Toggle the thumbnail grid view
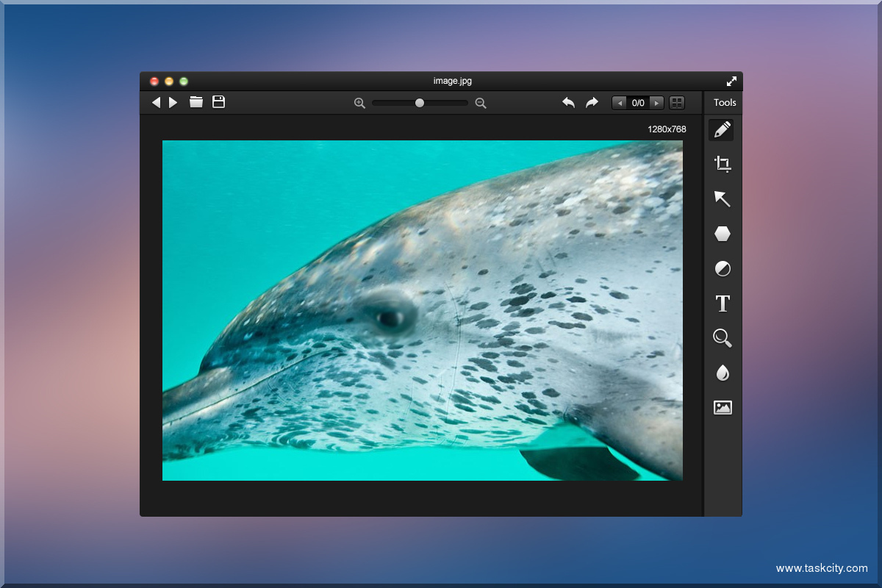This screenshot has height=588, width=882. [677, 103]
